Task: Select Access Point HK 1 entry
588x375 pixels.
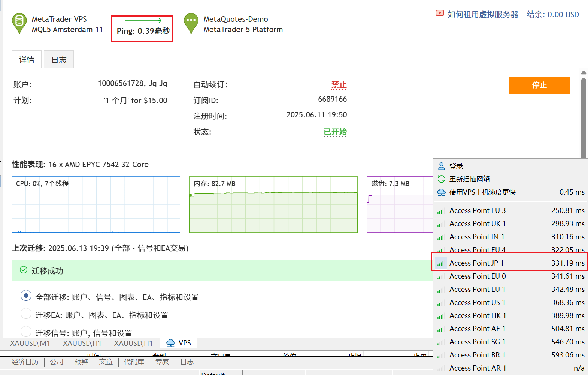Action: point(510,316)
